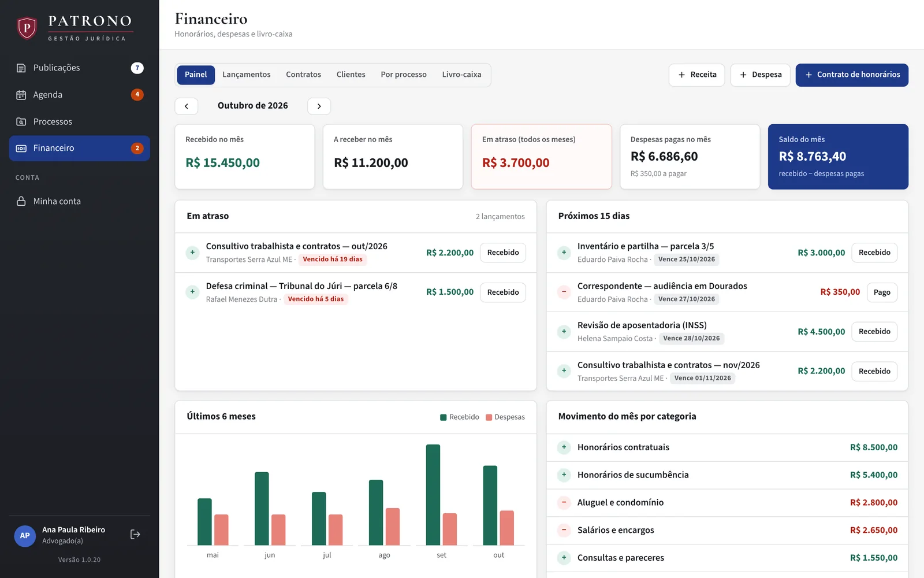Click the Outubro de 2026 month label
This screenshot has width=924, height=578.
[x=253, y=106]
